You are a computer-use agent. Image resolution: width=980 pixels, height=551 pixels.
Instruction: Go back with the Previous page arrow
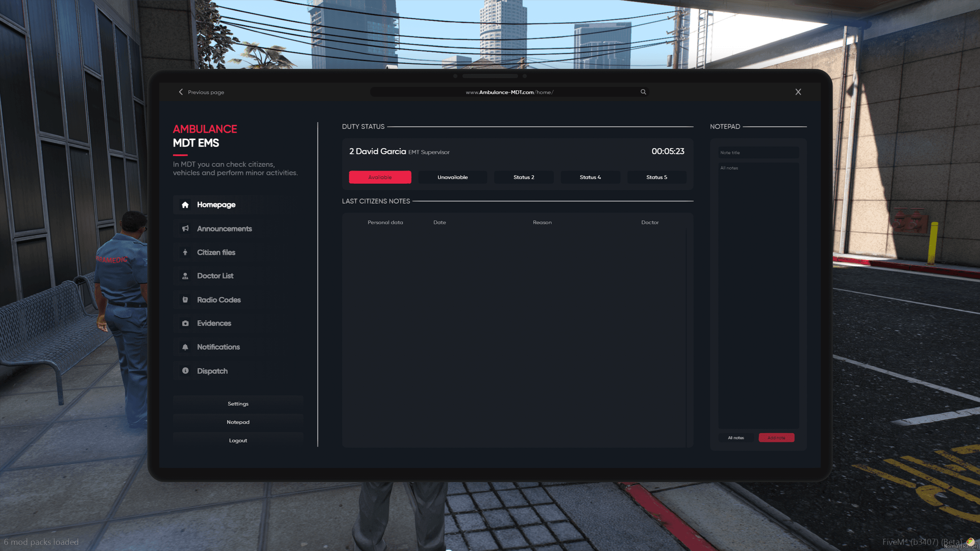tap(181, 92)
